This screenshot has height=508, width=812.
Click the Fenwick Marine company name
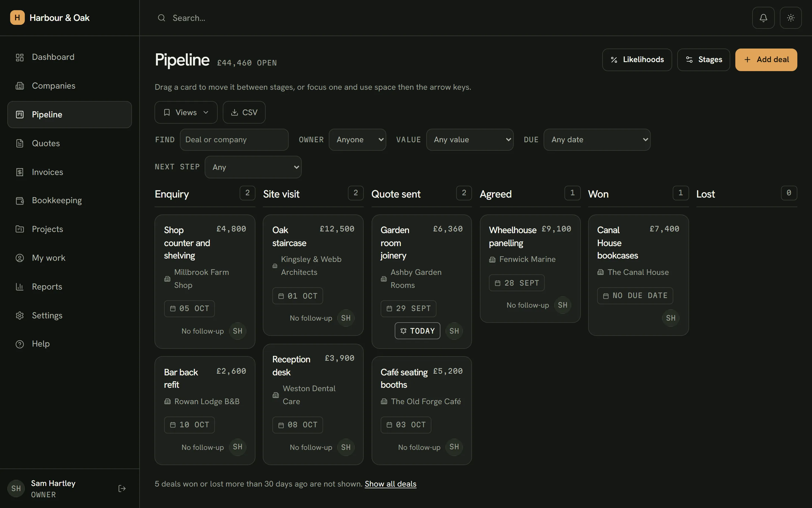[527, 259]
